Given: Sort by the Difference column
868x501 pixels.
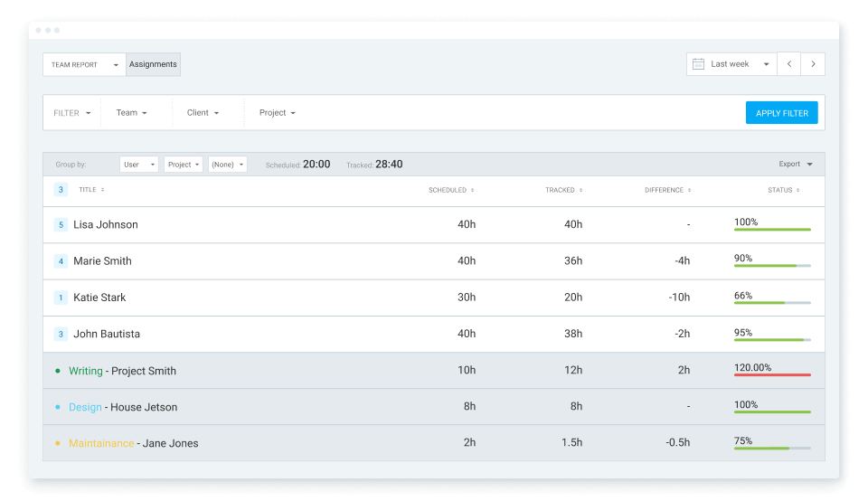Looking at the screenshot, I should pyautogui.click(x=667, y=190).
